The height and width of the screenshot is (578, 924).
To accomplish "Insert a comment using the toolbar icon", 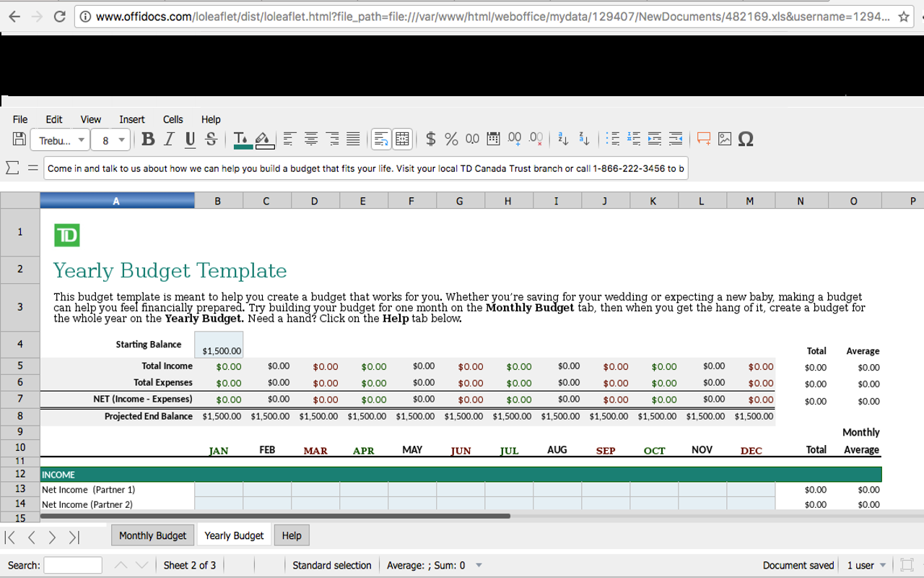I will point(703,139).
